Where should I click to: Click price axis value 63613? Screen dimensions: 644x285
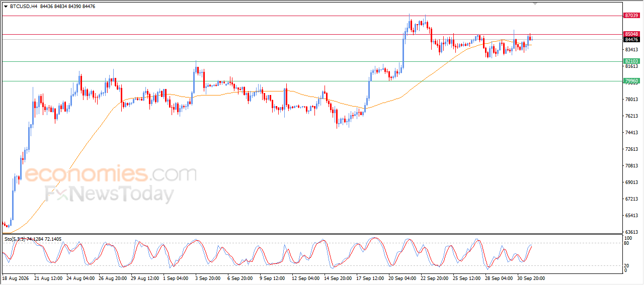(x=631, y=232)
